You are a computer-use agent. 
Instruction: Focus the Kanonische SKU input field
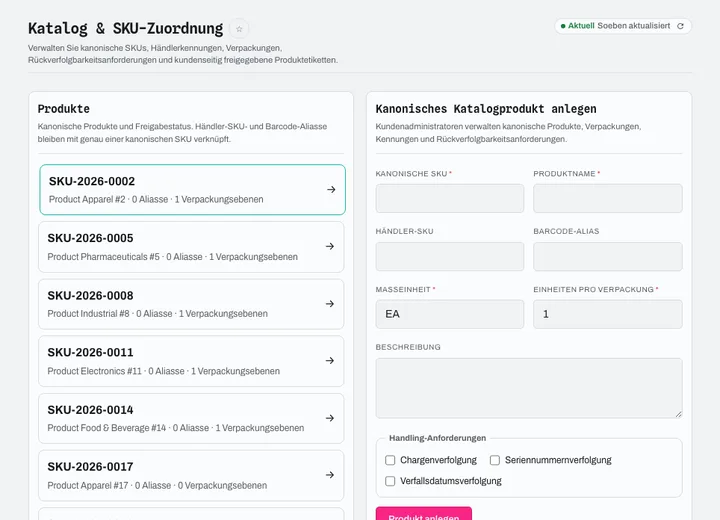tap(450, 198)
